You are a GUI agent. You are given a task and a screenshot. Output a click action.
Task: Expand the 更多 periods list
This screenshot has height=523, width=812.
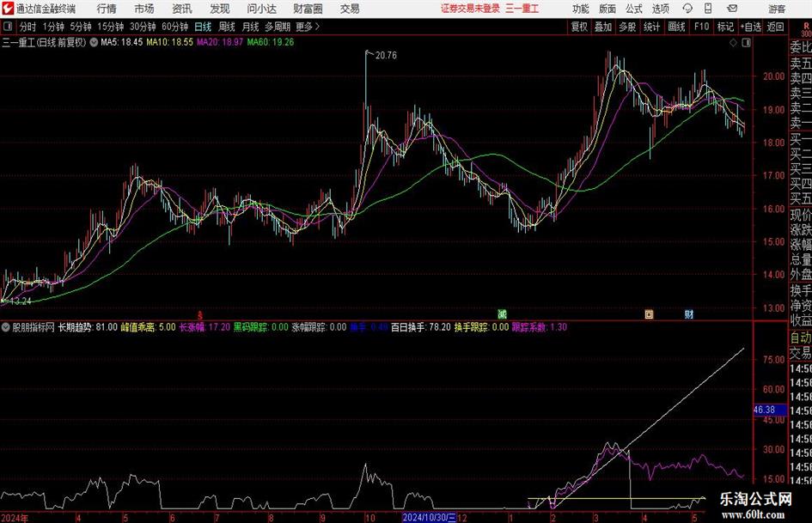click(308, 27)
